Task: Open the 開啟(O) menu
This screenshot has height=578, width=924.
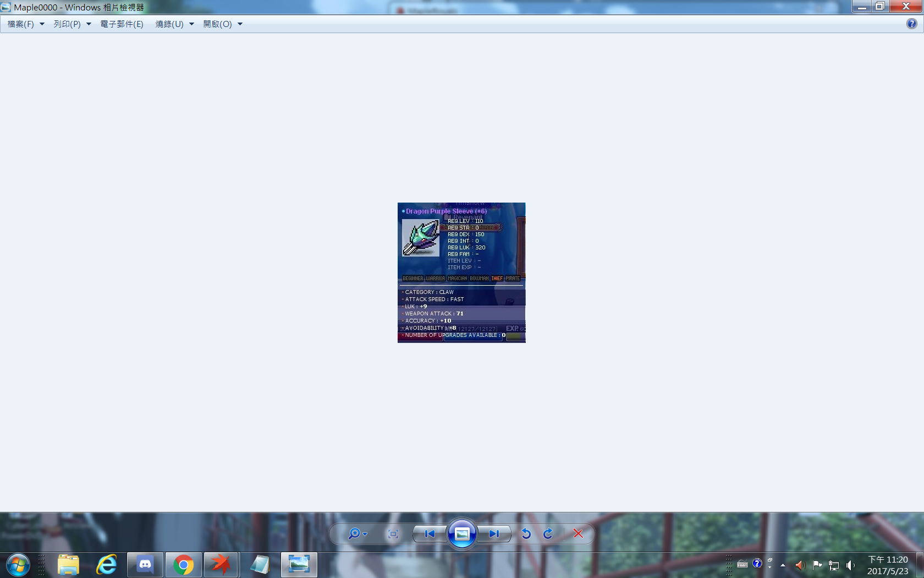Action: pos(222,24)
